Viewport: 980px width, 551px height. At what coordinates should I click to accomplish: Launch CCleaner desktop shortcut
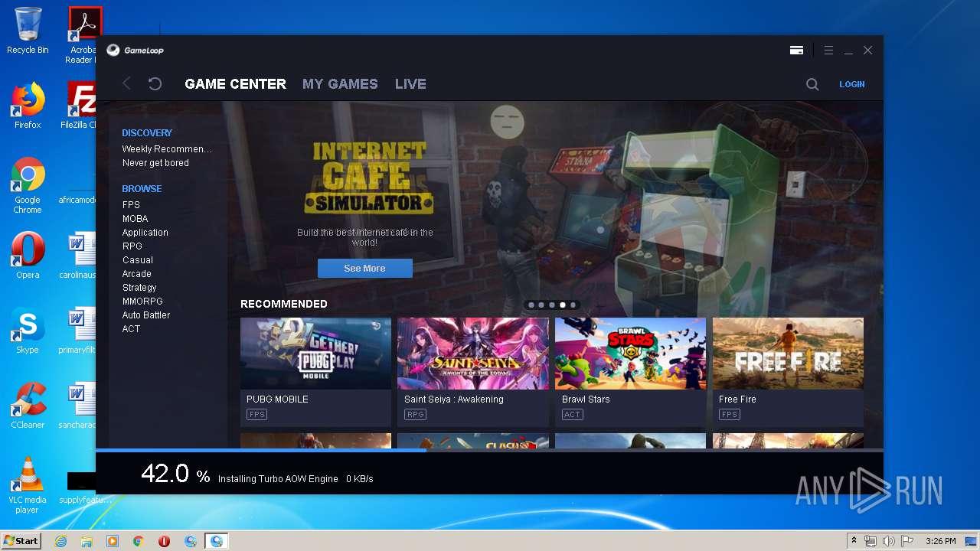(x=28, y=406)
